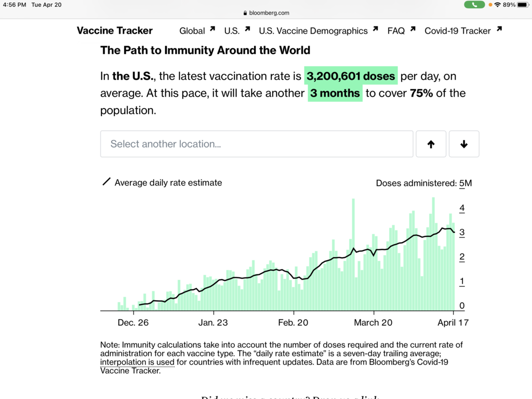Click the 3,200,601 doses highlighted figure

tap(351, 76)
